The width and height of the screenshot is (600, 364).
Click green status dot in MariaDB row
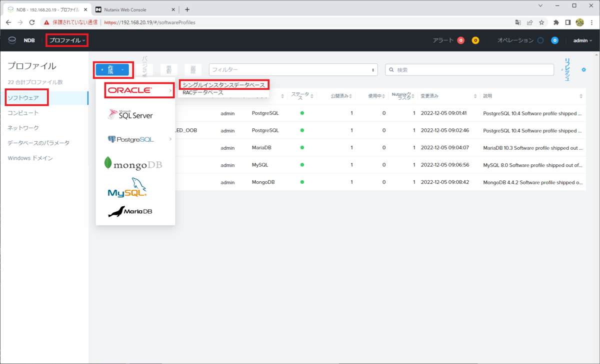coord(302,148)
